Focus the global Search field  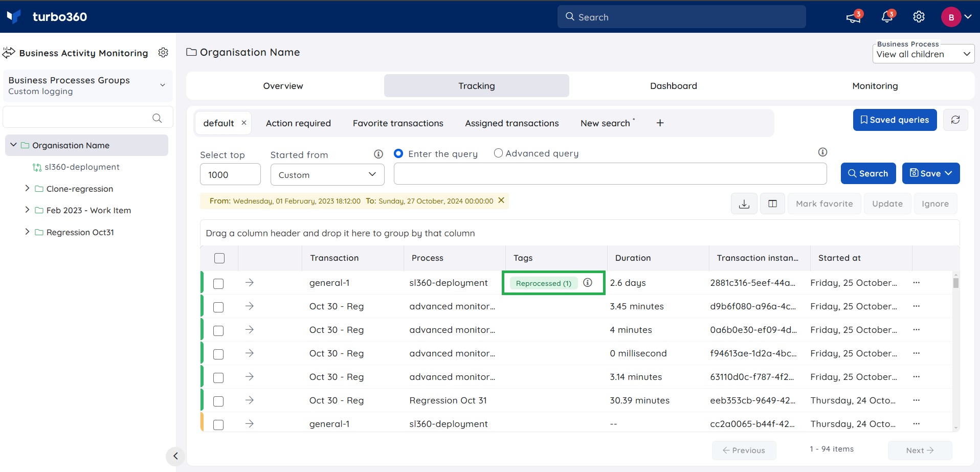681,17
